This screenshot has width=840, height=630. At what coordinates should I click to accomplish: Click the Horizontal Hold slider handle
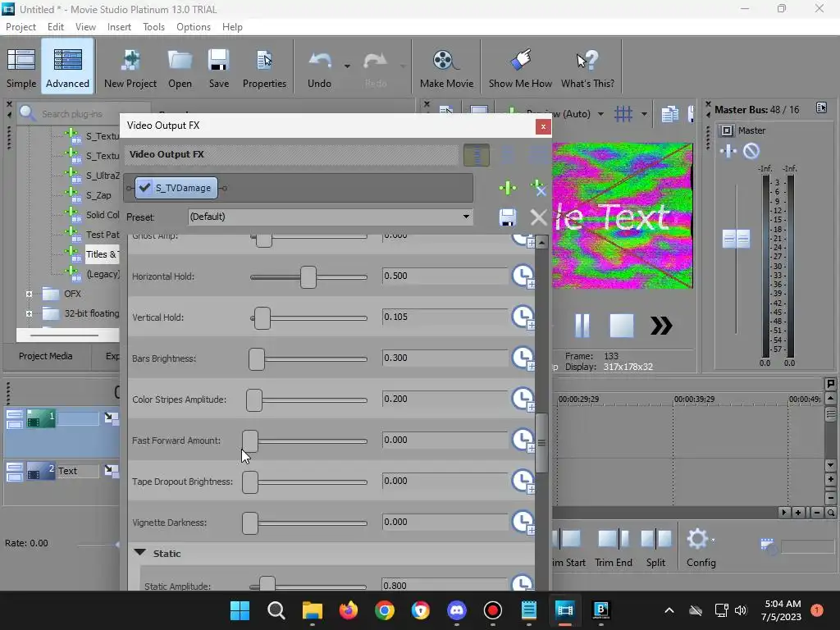pos(308,277)
